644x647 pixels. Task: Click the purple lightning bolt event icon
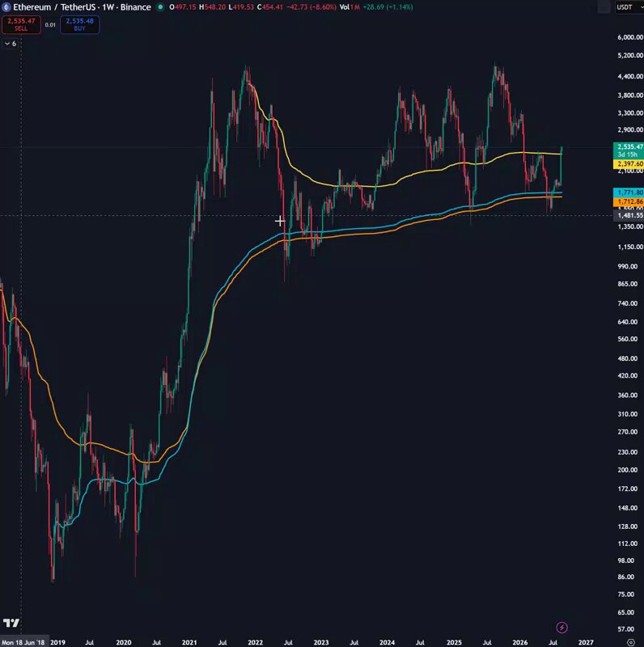[561, 628]
